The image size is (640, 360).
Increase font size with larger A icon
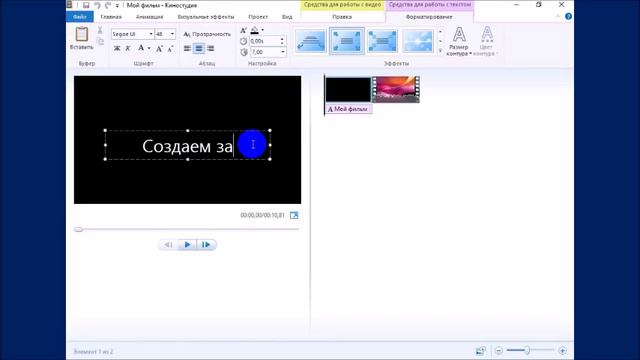point(160,49)
